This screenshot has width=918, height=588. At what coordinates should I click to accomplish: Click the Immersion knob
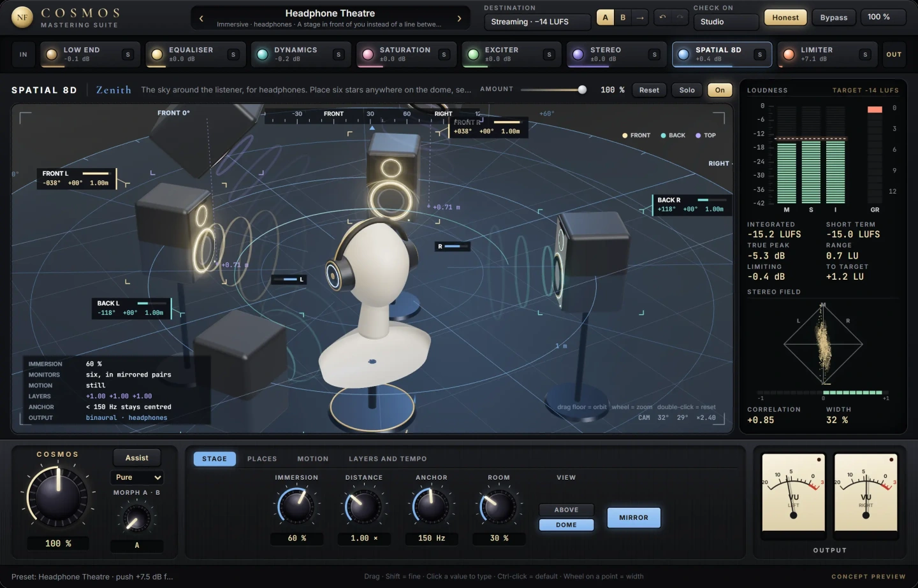tap(296, 506)
